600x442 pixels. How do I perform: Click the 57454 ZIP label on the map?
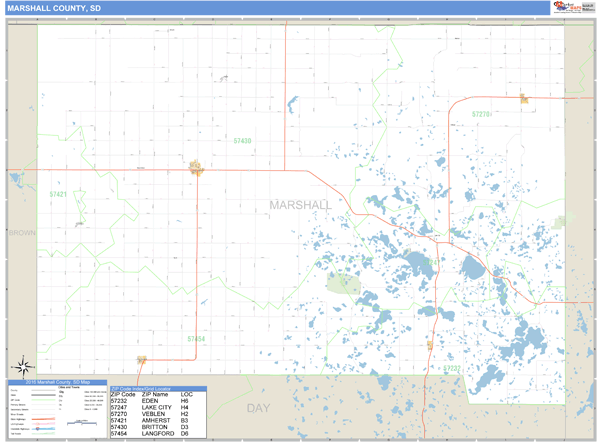tap(196, 339)
